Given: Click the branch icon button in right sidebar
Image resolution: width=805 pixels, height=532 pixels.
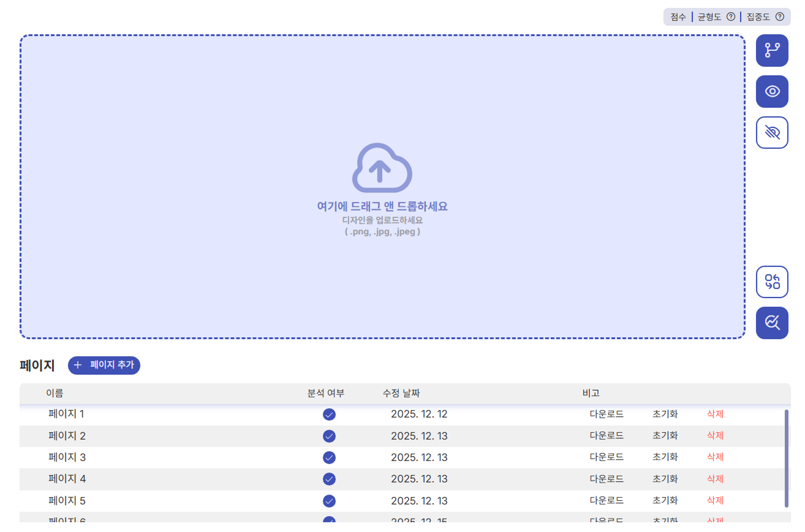Looking at the screenshot, I should [x=772, y=51].
